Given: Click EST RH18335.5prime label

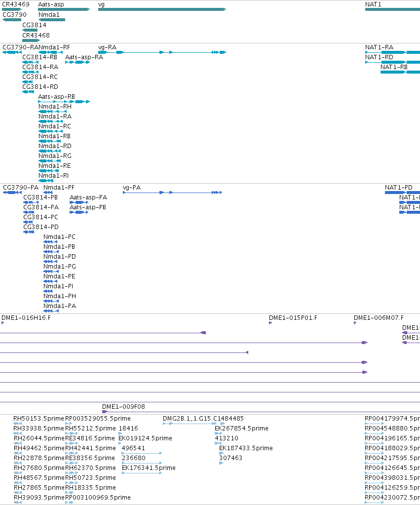Looking at the screenshot, I should coord(90,488).
